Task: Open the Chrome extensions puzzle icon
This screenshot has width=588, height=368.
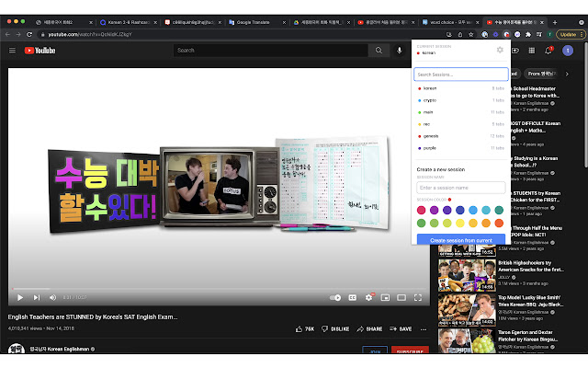Action: point(528,34)
